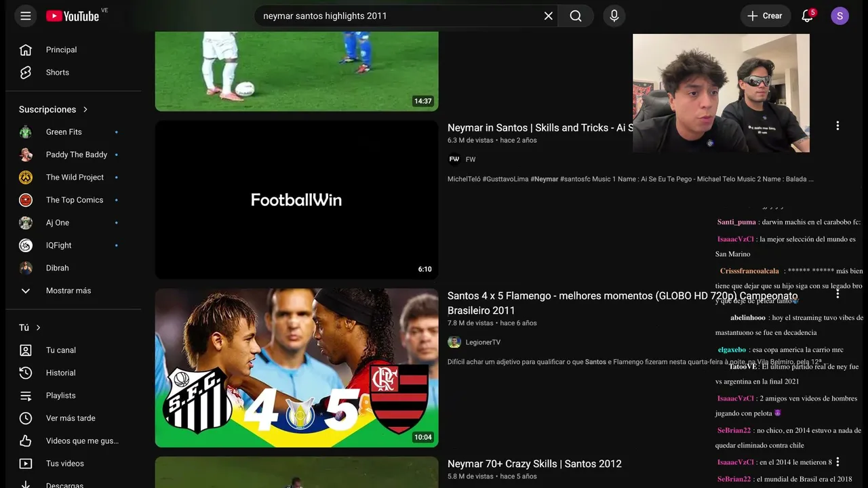Start voice search with the microphone
The image size is (868, 488).
click(x=614, y=16)
